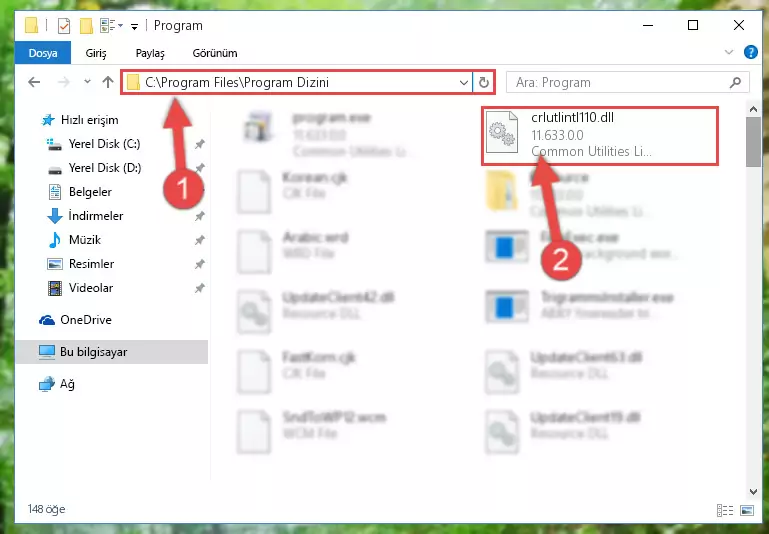Click the title bar folder icon
This screenshot has width=769, height=534.
31,25
